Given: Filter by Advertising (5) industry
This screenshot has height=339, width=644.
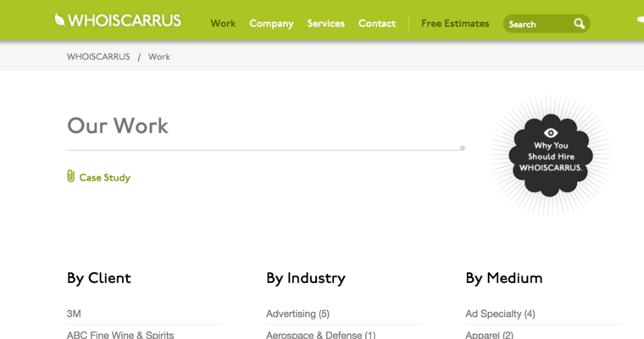Looking at the screenshot, I should [x=297, y=314].
